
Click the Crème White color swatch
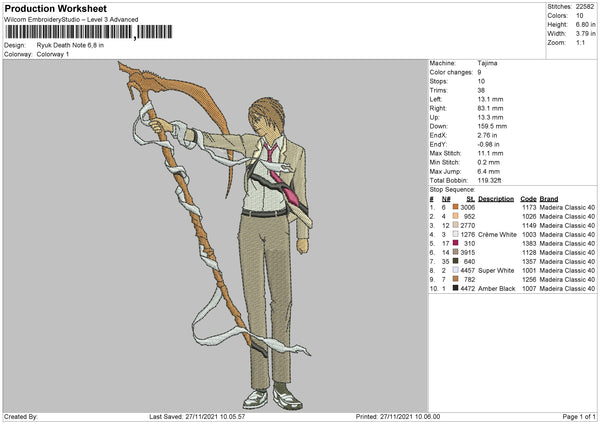(x=455, y=234)
